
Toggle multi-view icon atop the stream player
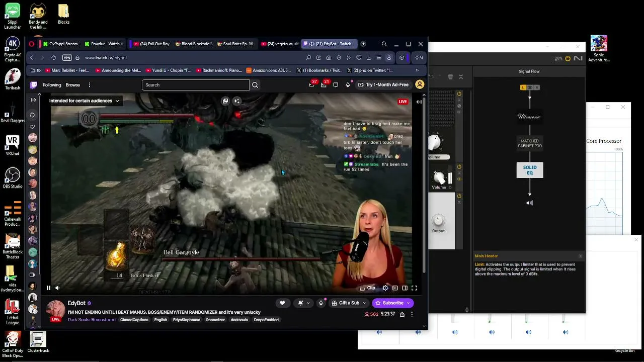[x=225, y=101]
